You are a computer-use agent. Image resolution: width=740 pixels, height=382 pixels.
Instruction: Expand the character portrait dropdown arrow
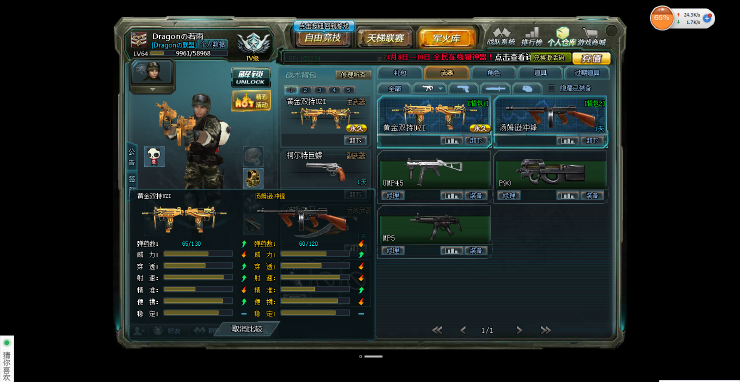click(152, 89)
